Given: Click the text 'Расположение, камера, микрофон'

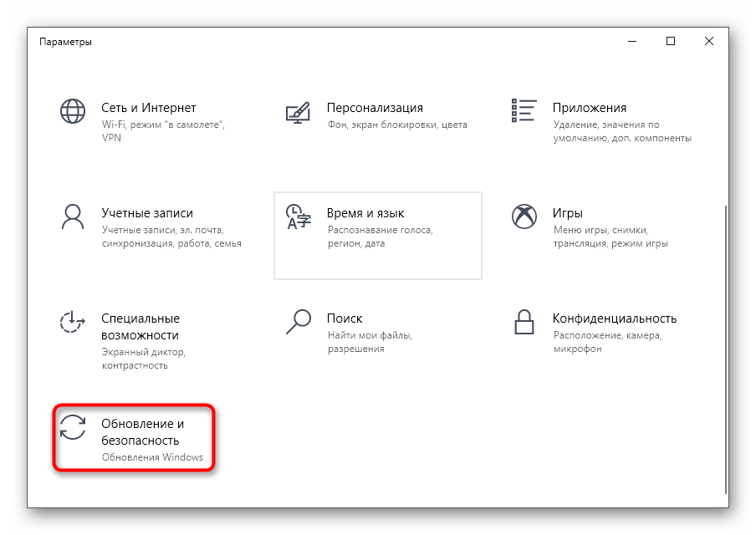Looking at the screenshot, I should click(607, 342).
